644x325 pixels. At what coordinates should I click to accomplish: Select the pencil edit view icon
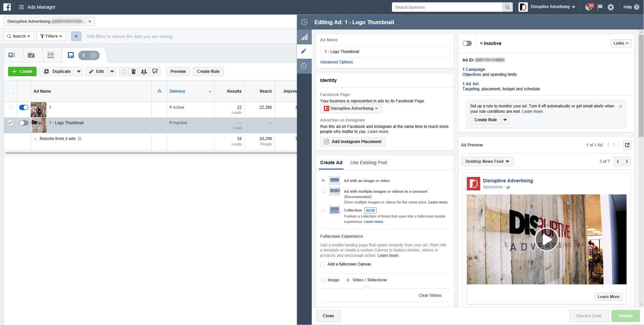pos(304,51)
